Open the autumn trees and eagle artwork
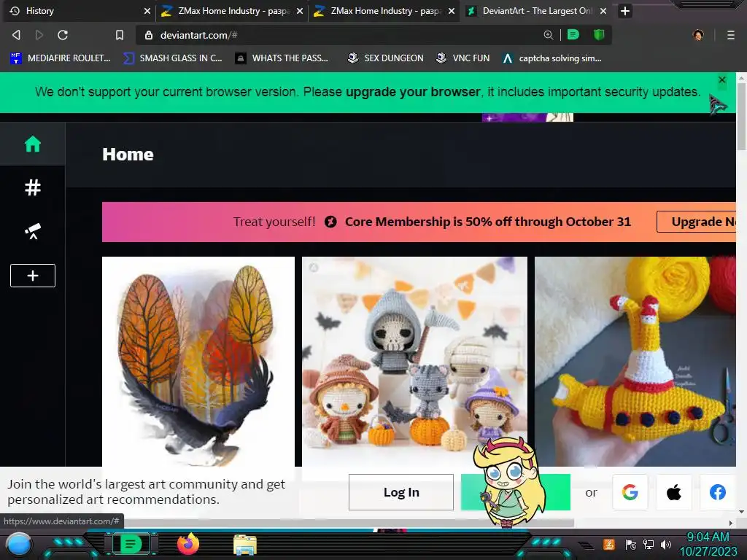The width and height of the screenshot is (747, 560). [198, 362]
